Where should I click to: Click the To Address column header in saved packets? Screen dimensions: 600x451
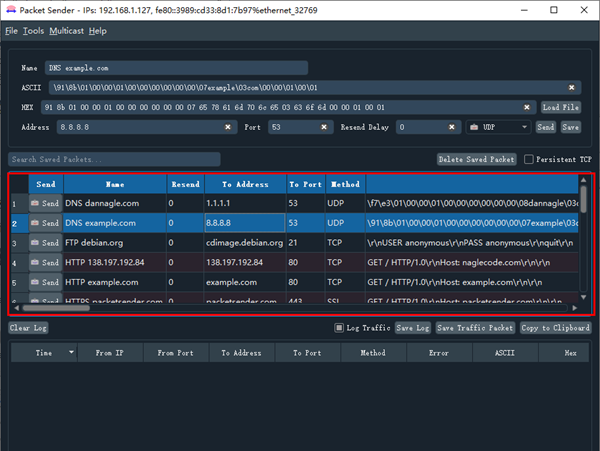pos(245,184)
